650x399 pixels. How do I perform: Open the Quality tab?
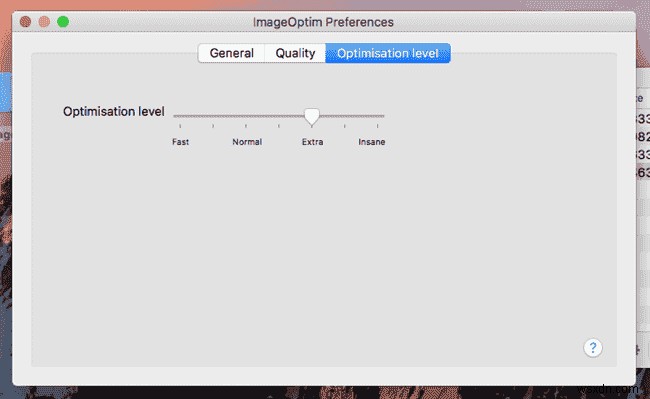tap(295, 53)
